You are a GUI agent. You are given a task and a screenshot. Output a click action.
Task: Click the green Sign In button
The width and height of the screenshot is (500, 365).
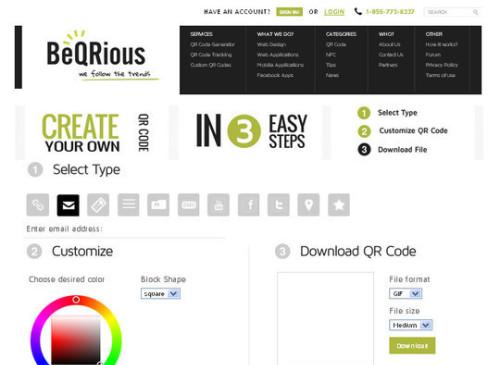click(289, 12)
